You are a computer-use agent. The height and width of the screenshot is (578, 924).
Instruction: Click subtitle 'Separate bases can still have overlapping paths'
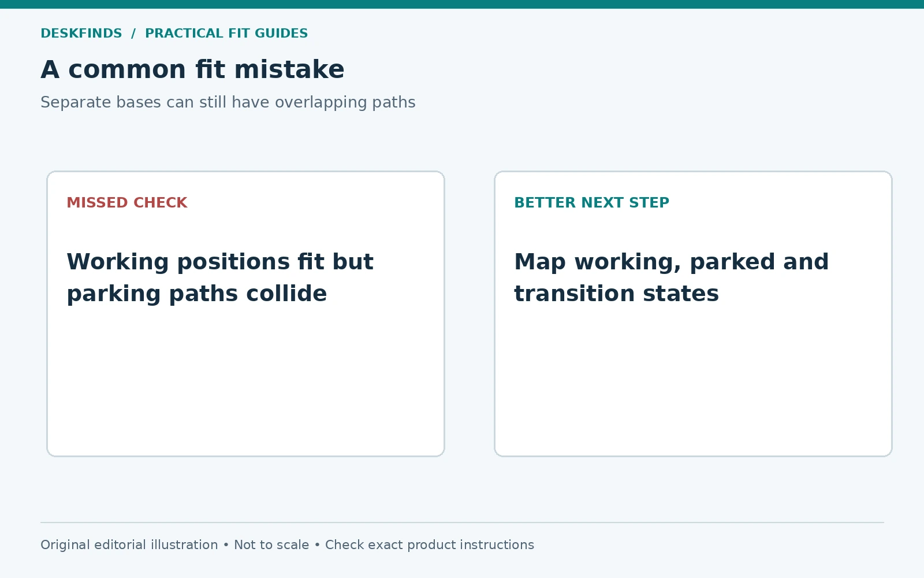click(228, 102)
